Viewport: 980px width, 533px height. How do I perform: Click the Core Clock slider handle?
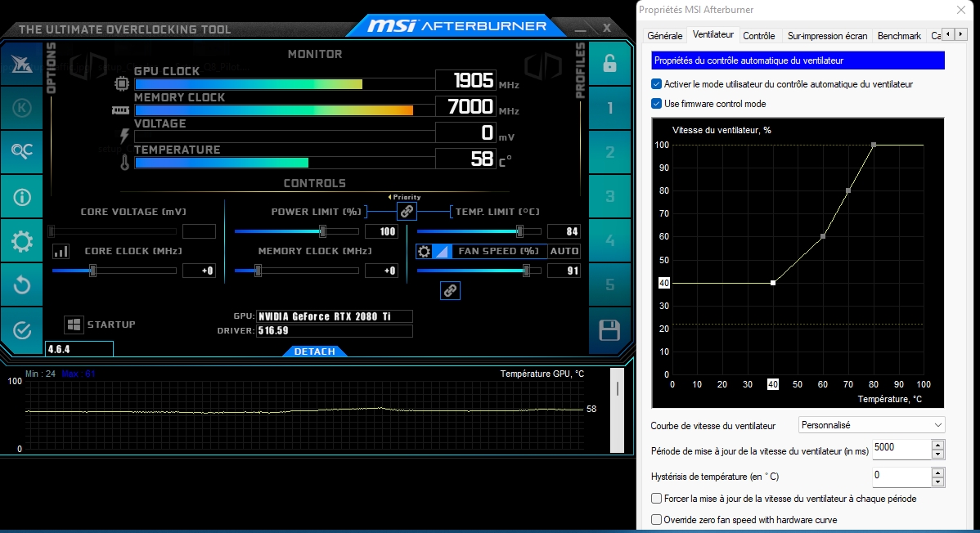(92, 271)
